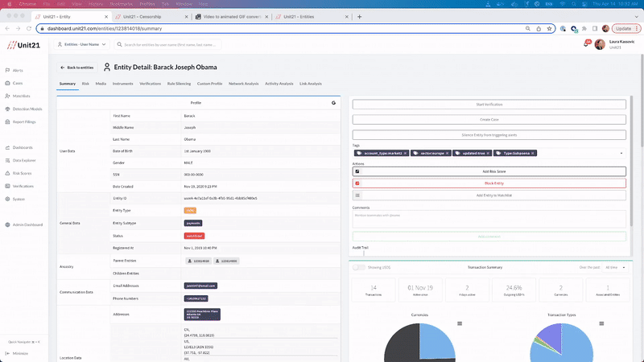Go Back to entities
This screenshot has width=644, height=362.
coord(77,68)
